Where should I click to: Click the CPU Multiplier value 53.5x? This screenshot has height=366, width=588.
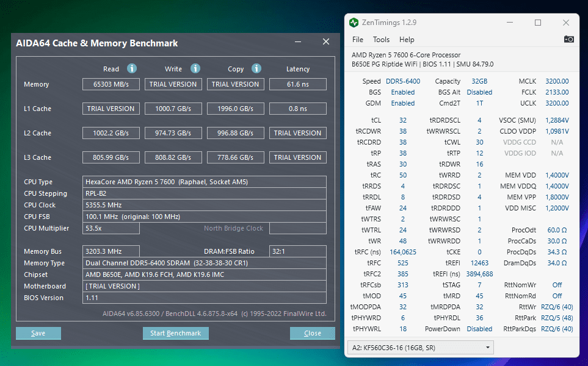111,228
